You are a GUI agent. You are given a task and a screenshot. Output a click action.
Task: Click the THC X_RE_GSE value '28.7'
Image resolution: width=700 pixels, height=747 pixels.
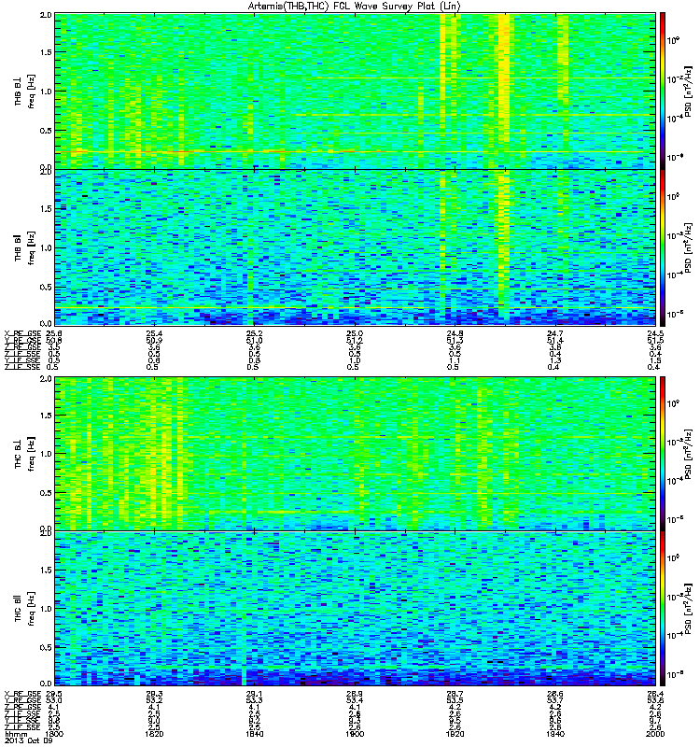[455, 694]
